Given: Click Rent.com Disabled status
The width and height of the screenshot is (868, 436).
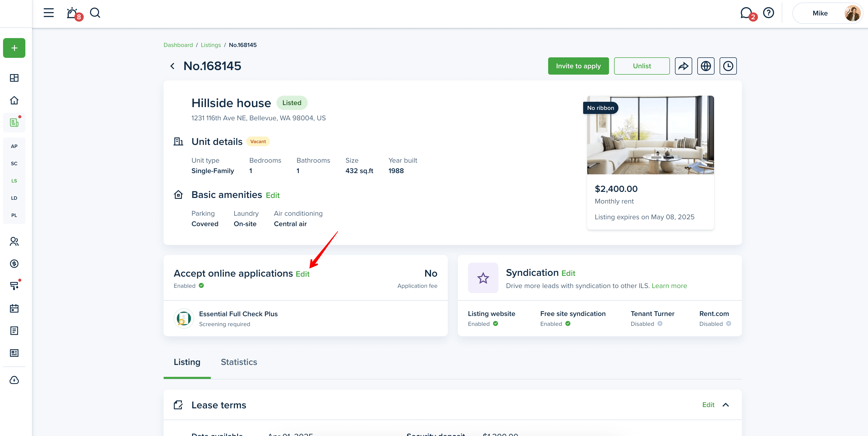Looking at the screenshot, I should tap(715, 324).
